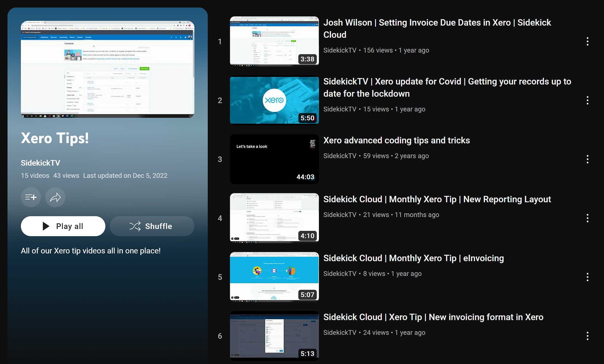Click the large playlist cover thumbnail
The height and width of the screenshot is (364, 604).
pos(108,69)
